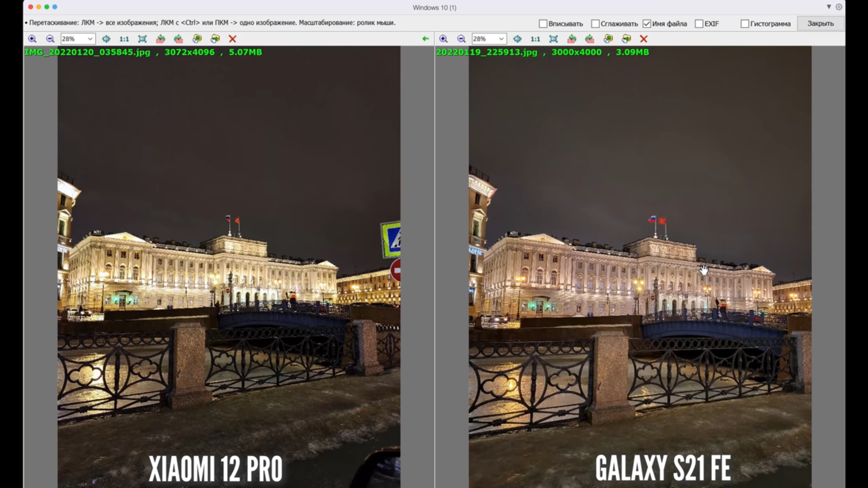Turn on the Гистограмма checkbox

coord(745,23)
